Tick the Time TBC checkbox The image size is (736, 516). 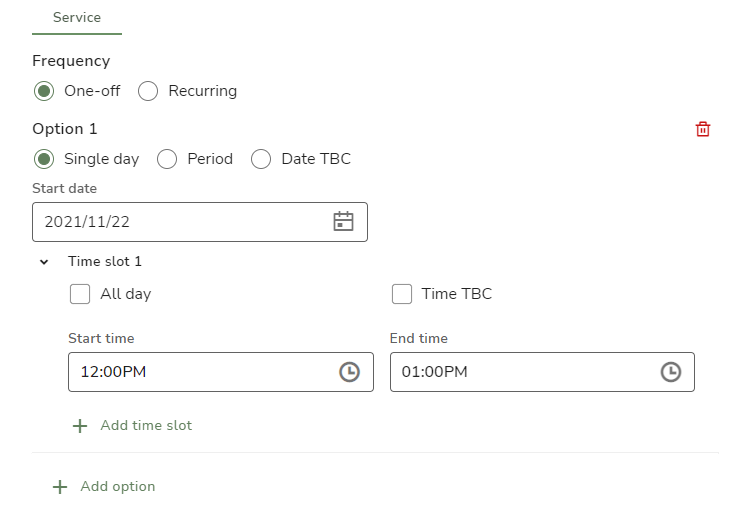[x=402, y=294]
